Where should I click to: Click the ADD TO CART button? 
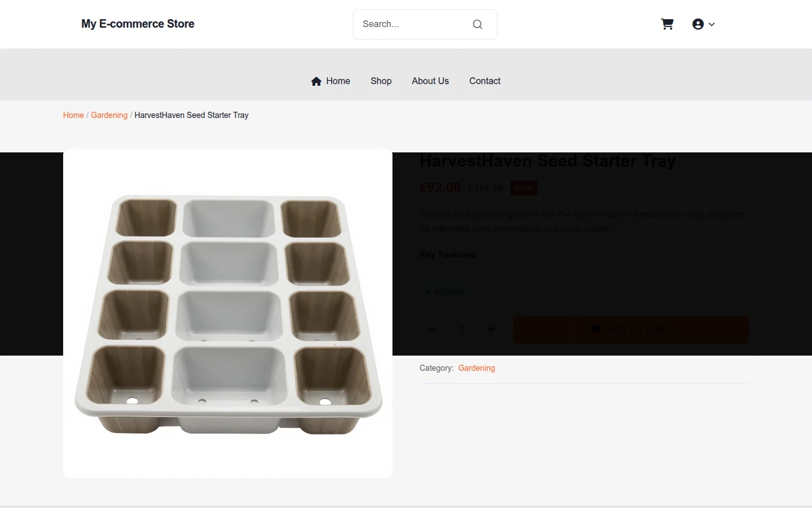click(x=631, y=330)
